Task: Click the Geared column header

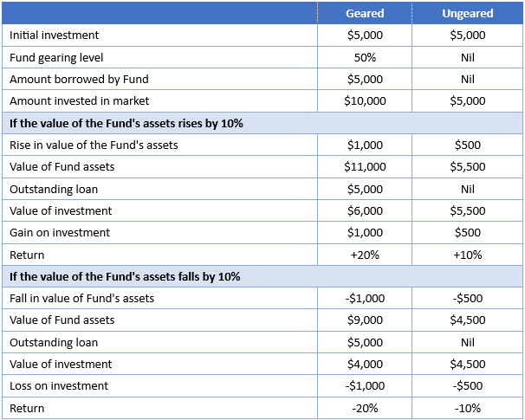Action: pyautogui.click(x=365, y=13)
